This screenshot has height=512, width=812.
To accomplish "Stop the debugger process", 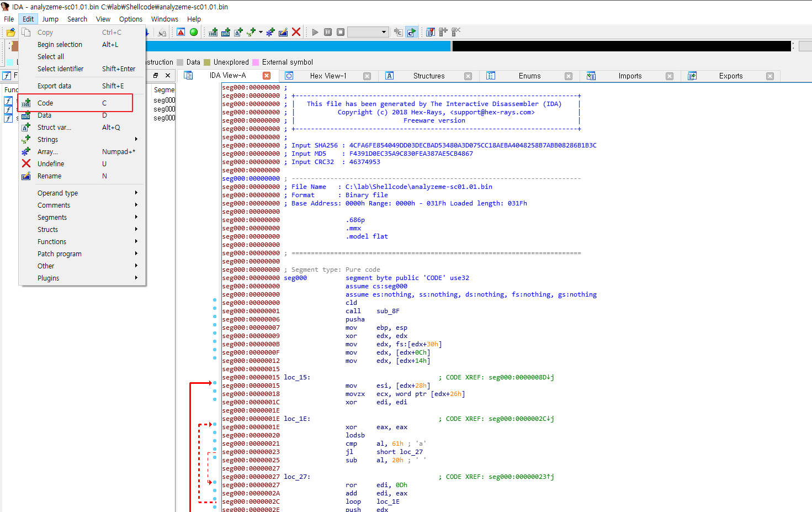I will coord(341,32).
